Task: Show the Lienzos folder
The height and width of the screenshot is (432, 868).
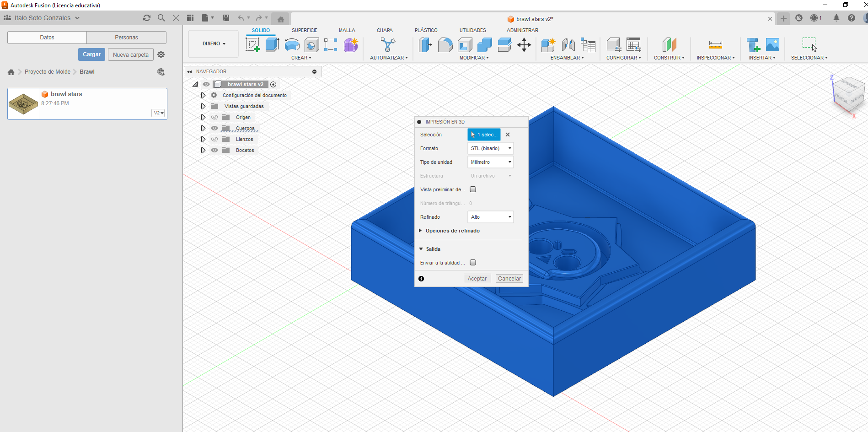Action: pos(214,139)
